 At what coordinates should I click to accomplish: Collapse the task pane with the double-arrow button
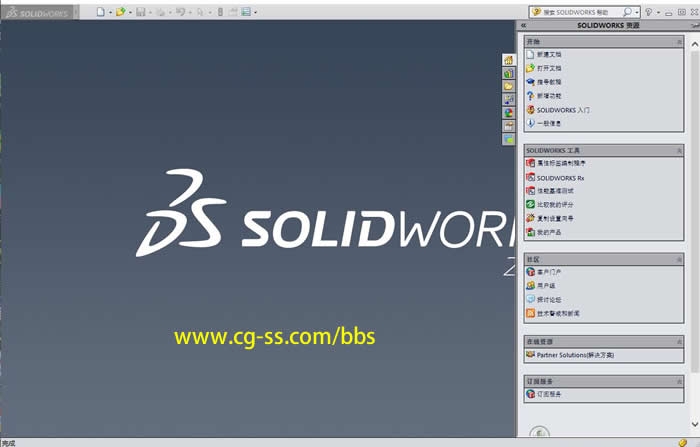524,25
